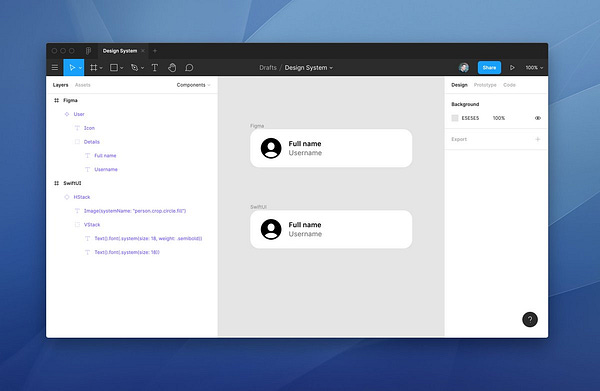Select the Text tool
Viewport: 600px width, 391px height.
[x=155, y=68]
